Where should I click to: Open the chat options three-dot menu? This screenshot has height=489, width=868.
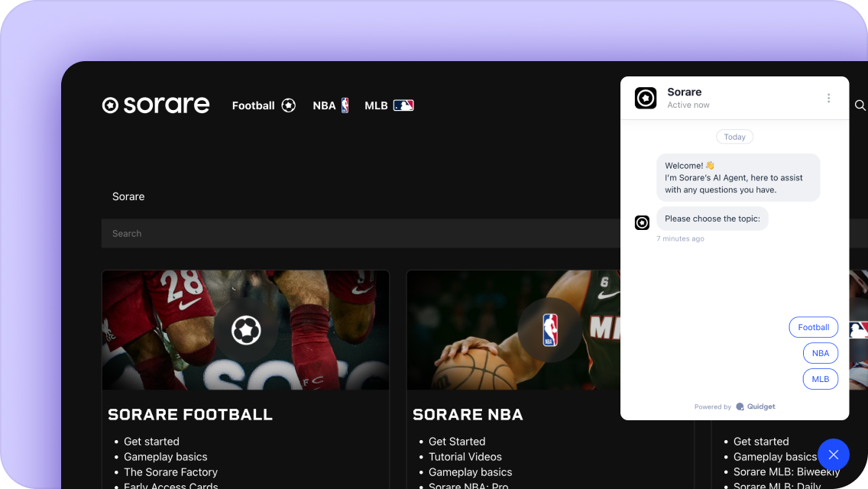coord(828,98)
